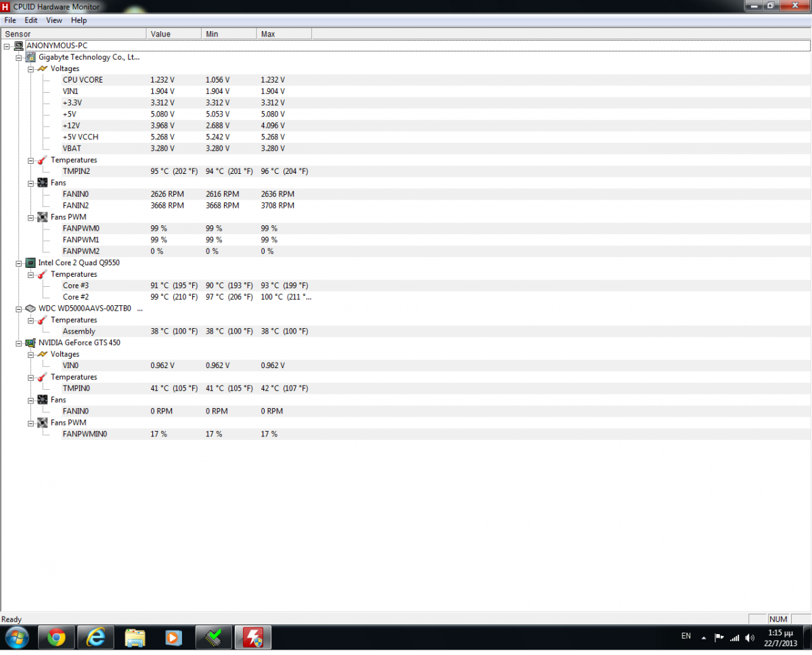Click voltage icon above VIN0 row
The width and height of the screenshot is (812, 655).
point(43,355)
